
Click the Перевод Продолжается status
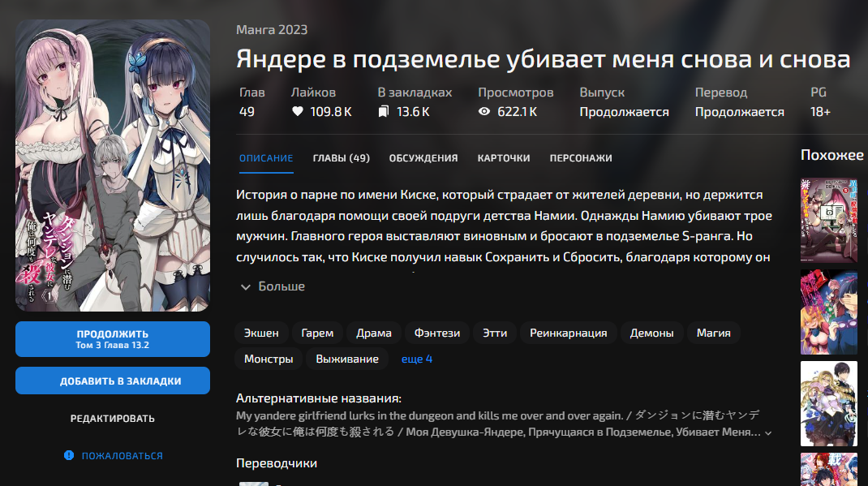pyautogui.click(x=740, y=112)
